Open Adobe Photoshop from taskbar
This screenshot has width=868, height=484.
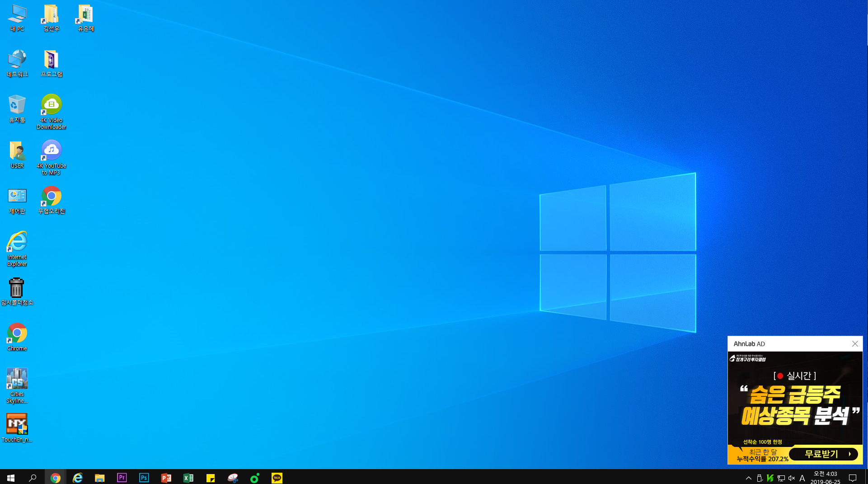coord(144,477)
